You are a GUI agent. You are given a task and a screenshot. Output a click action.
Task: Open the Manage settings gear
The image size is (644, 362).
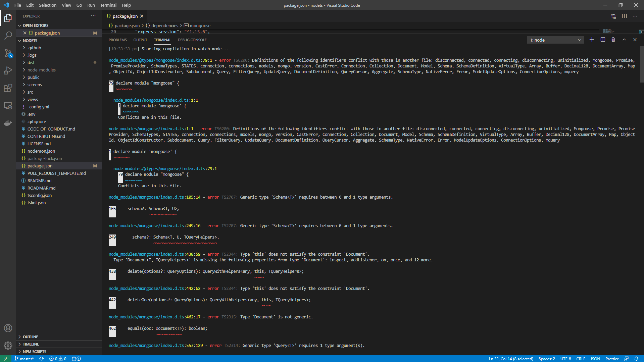(x=8, y=345)
